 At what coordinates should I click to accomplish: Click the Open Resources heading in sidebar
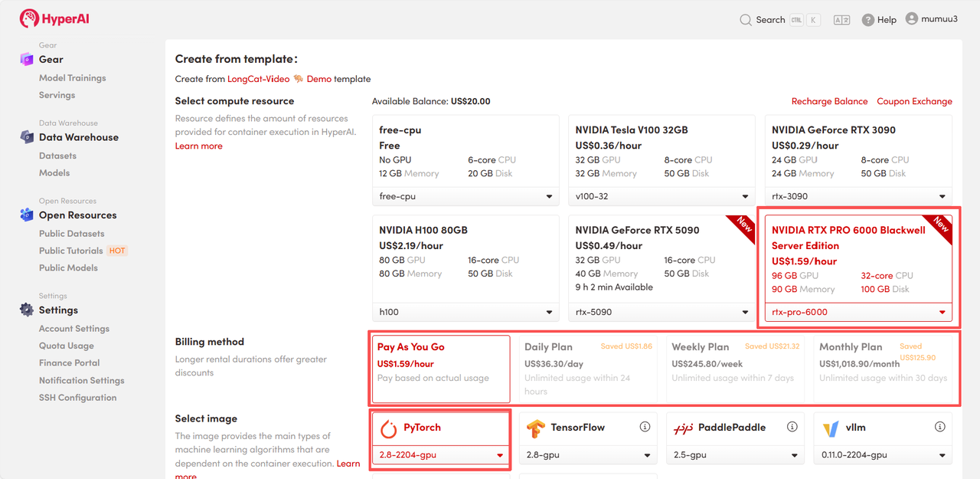click(x=78, y=215)
